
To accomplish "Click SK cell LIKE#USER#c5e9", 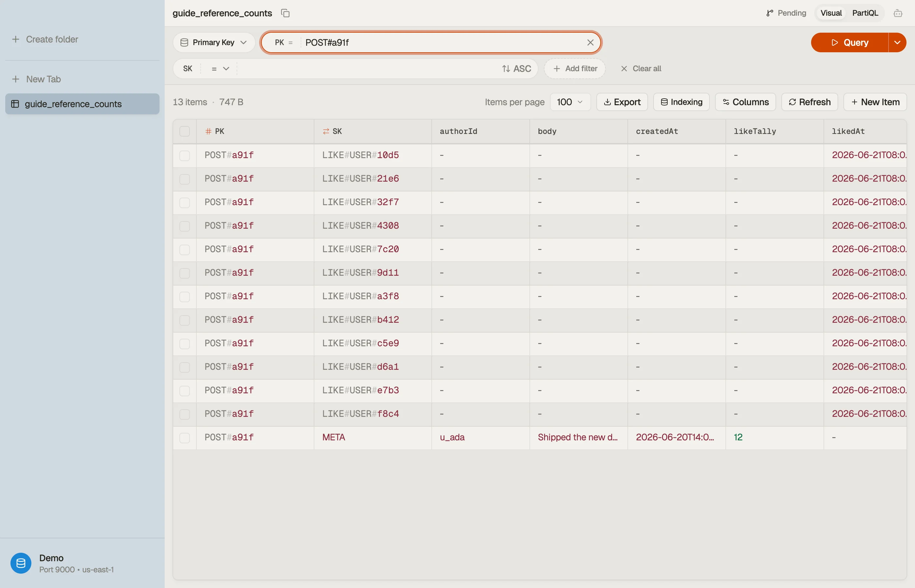I will click(373, 344).
